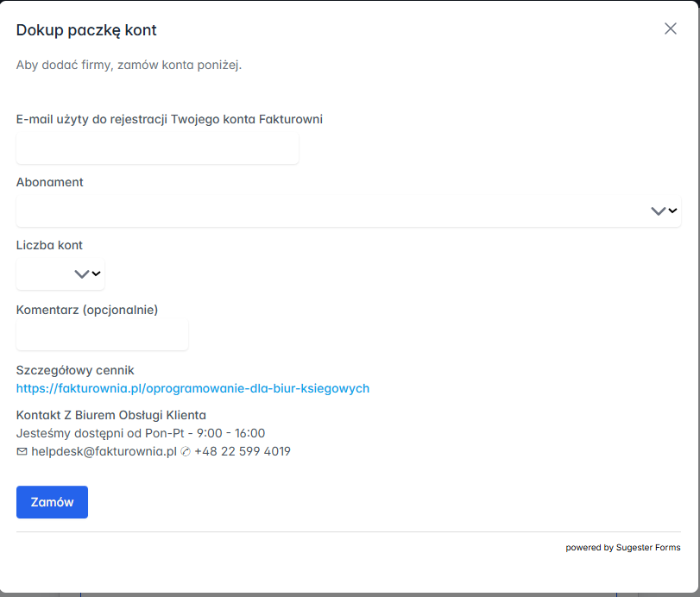Image resolution: width=700 pixels, height=597 pixels.
Task: Focus the registration e-mail input field
Action: (157, 148)
